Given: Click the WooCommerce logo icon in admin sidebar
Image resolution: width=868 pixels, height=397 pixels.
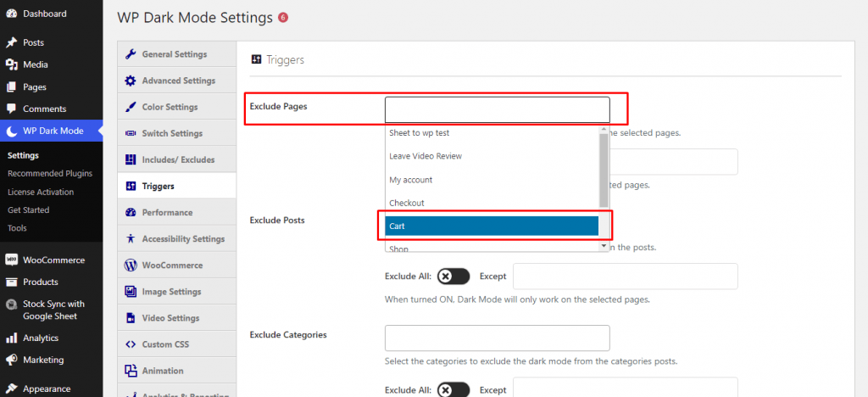Looking at the screenshot, I should [x=11, y=260].
